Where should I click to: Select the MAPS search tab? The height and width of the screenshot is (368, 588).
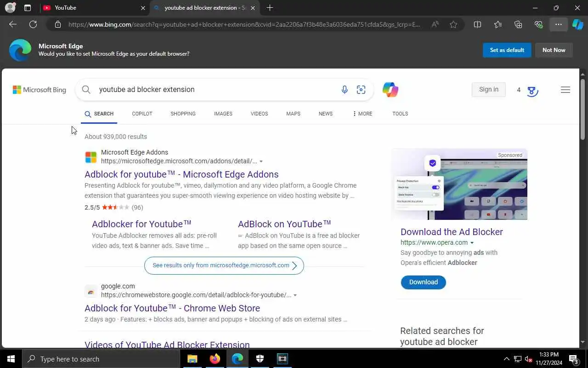293,114
